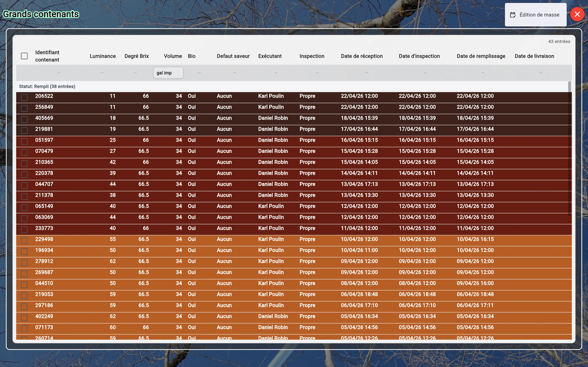Select checkbox for row 405669
Screen dimensions: 588x367
click(x=24, y=119)
